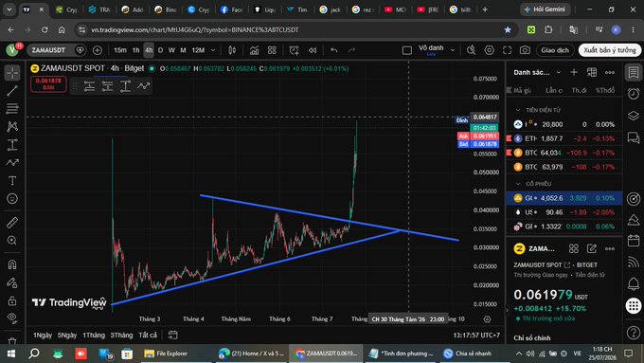The width and height of the screenshot is (644, 363).
Task: Open the object tree layers panel
Action: pyautogui.click(x=634, y=116)
